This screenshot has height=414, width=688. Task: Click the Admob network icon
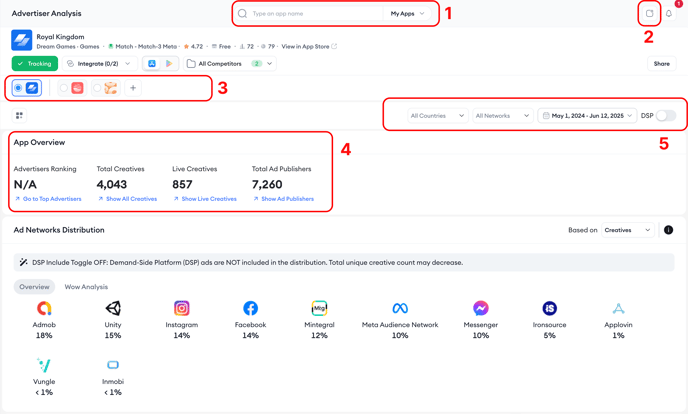point(44,308)
